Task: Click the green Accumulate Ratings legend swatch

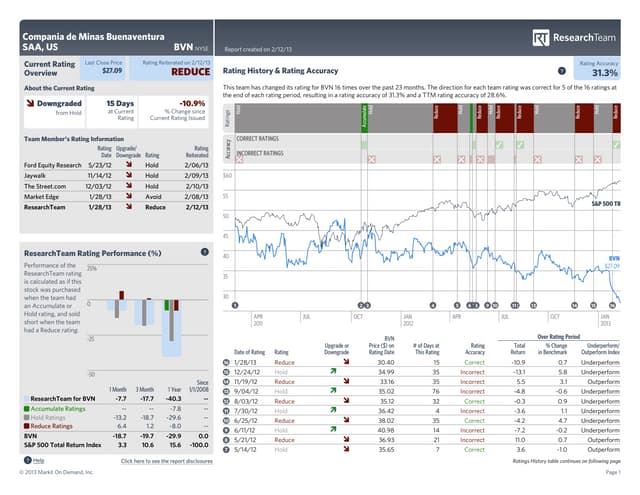Action: pos(27,408)
